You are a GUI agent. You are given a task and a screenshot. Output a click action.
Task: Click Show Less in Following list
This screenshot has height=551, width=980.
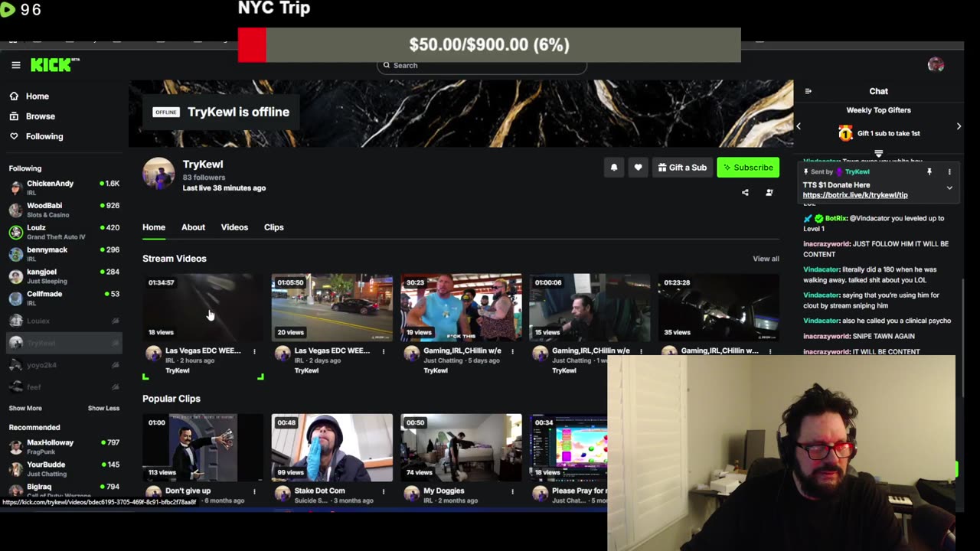[103, 409]
